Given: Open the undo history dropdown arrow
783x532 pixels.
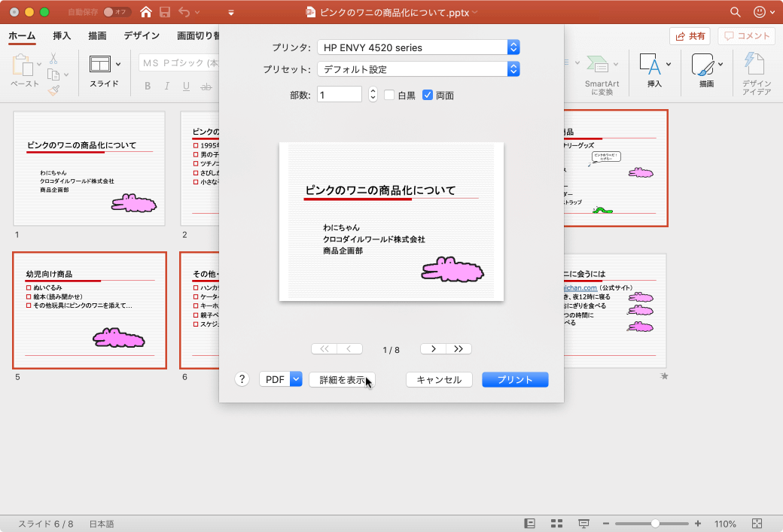Looking at the screenshot, I should click(198, 13).
